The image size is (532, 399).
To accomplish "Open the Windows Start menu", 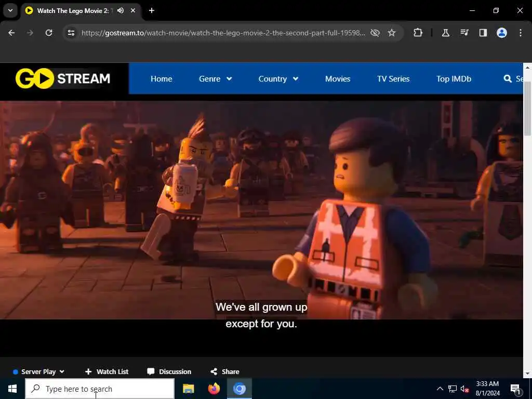I will tap(12, 389).
